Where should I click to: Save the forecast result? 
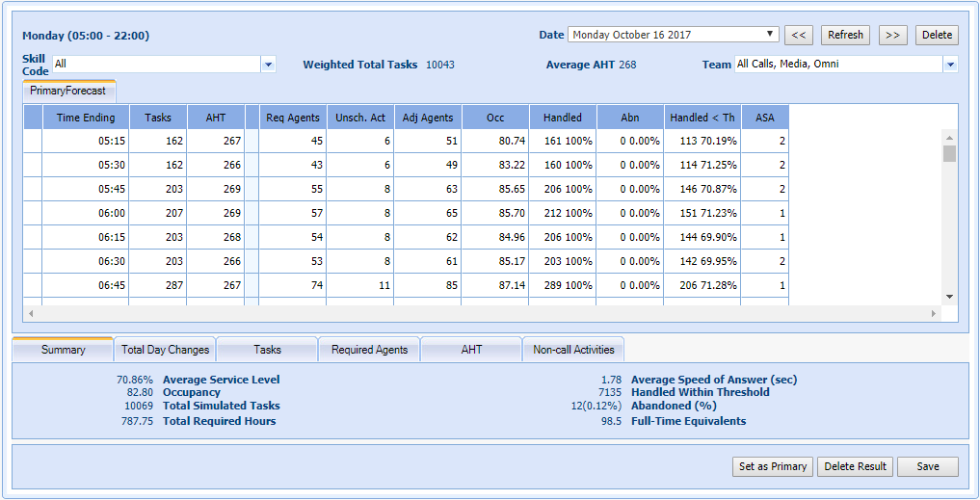pos(927,466)
